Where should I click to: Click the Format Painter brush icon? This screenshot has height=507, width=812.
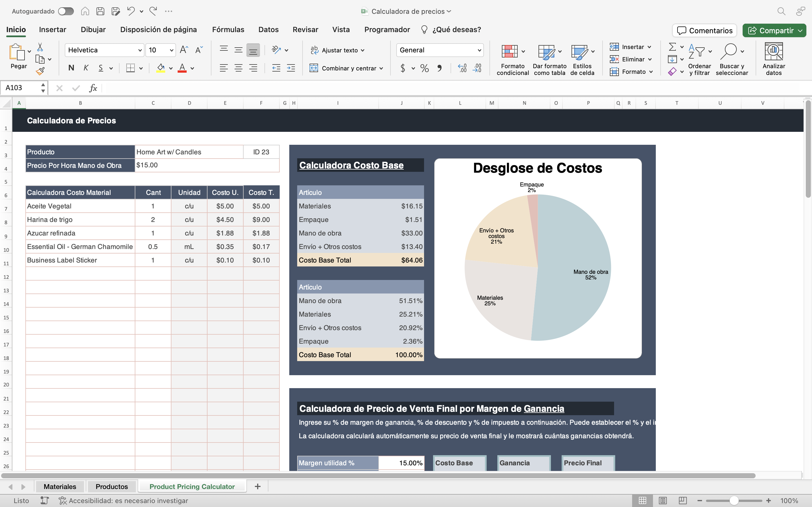[x=40, y=71]
